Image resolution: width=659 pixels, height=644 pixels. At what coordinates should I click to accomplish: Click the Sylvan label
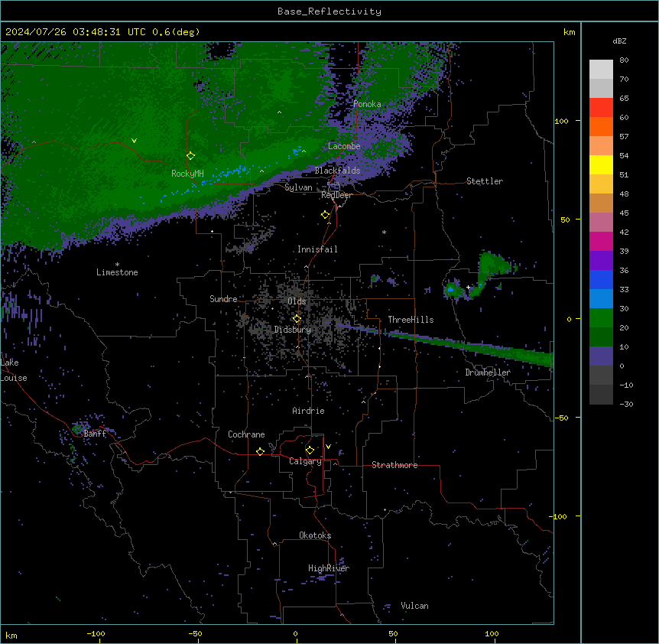pos(298,187)
